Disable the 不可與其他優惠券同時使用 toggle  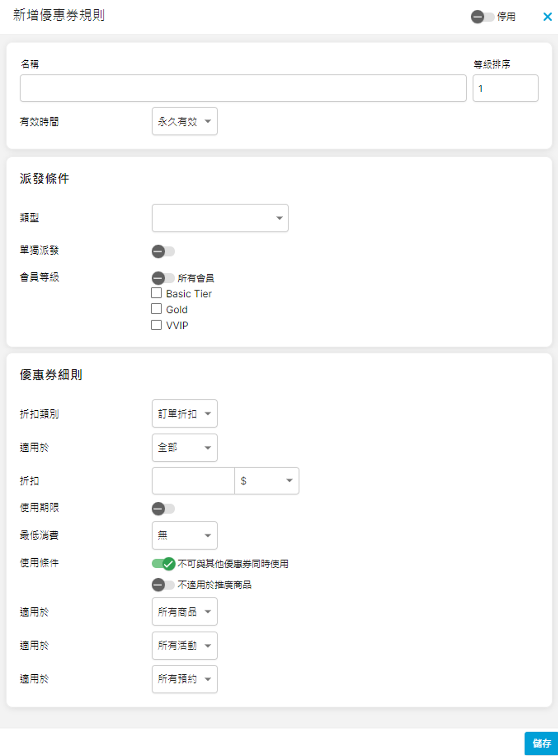(163, 563)
